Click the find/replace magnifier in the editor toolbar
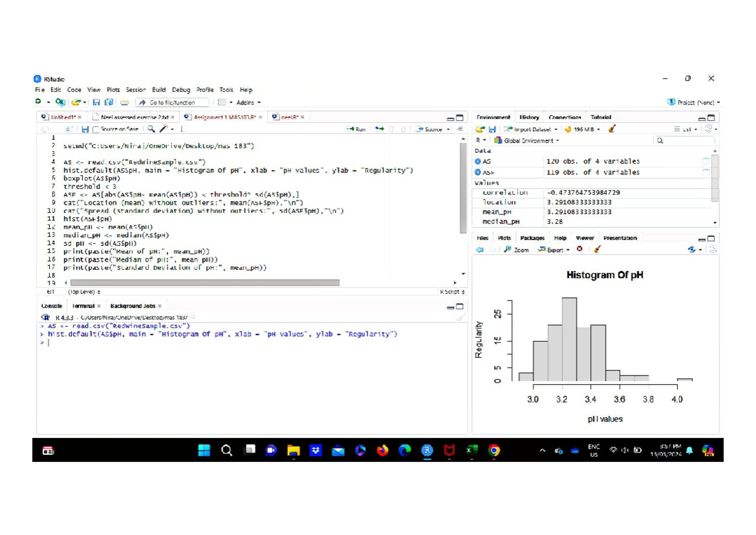The image size is (756, 535). [x=151, y=129]
